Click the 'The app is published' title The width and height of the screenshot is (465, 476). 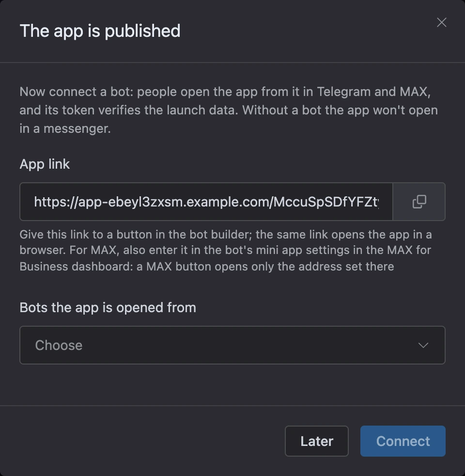point(100,31)
